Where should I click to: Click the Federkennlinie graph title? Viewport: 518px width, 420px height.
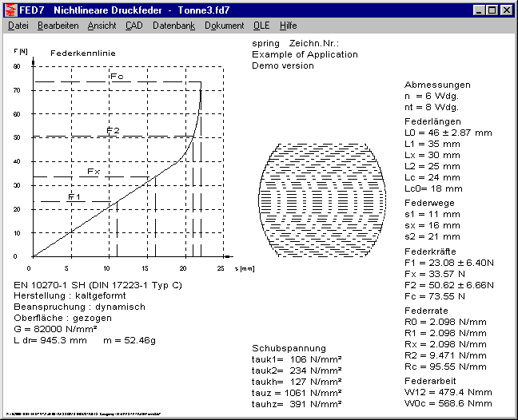78,53
